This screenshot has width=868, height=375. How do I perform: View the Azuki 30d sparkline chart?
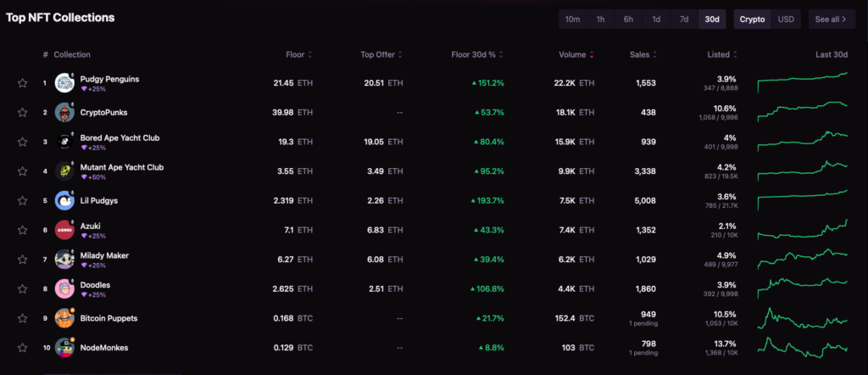pyautogui.click(x=802, y=229)
